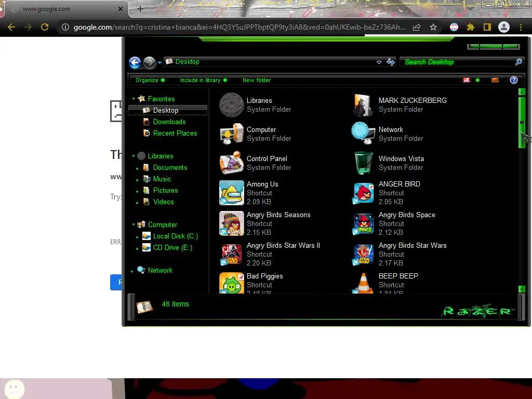The height and width of the screenshot is (399, 532).
Task: Open the Music library
Action: click(162, 179)
